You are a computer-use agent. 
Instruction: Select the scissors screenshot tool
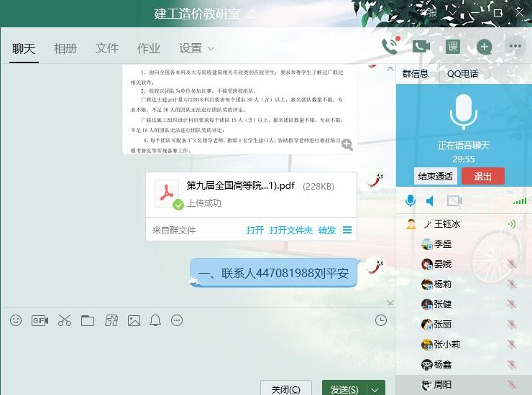point(65,320)
